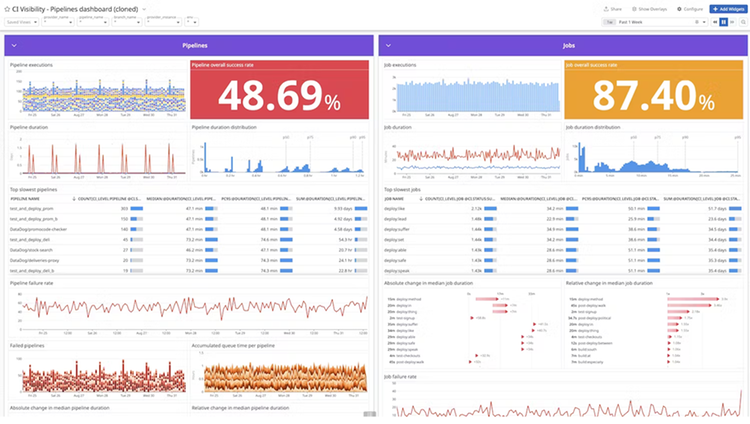Sort pipelines table by count column
This screenshot has height=424, width=750.
click(x=107, y=199)
